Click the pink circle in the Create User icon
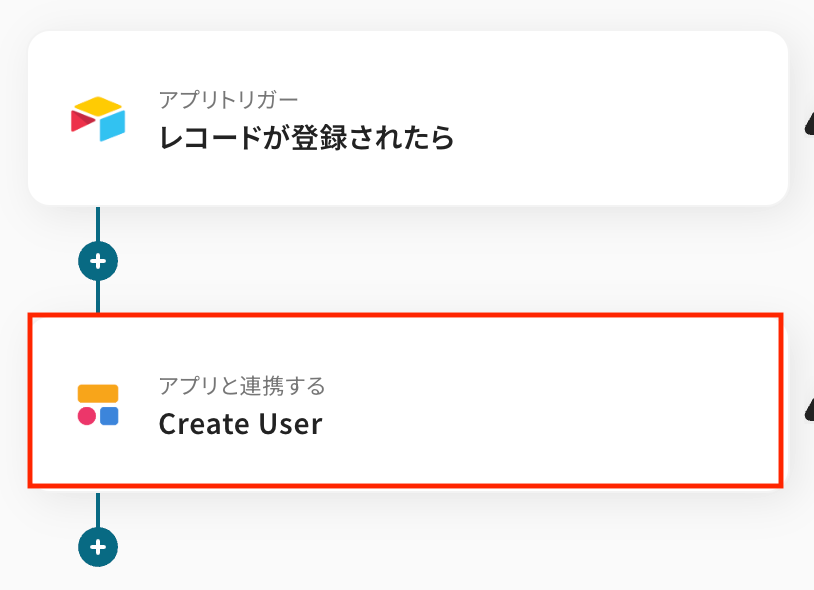 (x=87, y=416)
